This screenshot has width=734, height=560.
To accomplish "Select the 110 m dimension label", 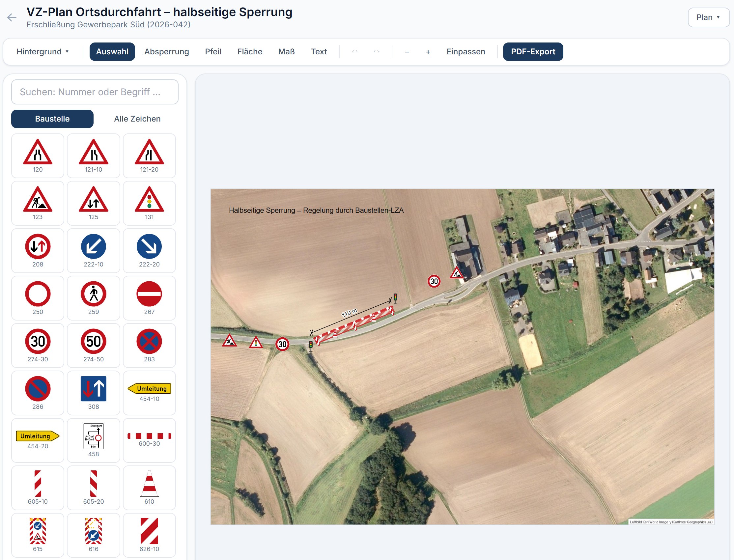I will [x=349, y=313].
